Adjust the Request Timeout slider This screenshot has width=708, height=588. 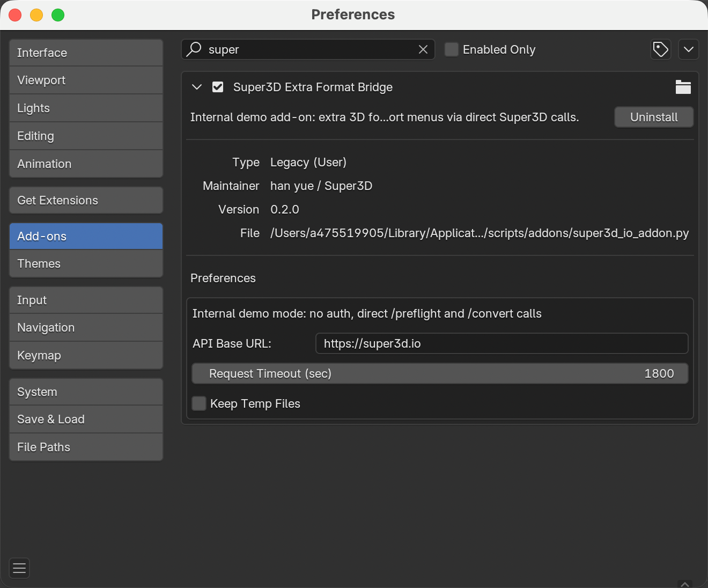click(440, 373)
